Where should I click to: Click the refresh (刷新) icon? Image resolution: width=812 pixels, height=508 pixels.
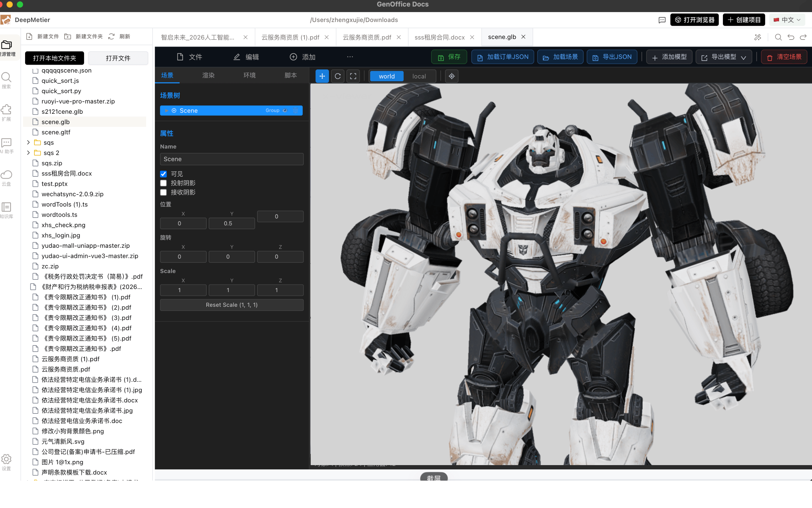coord(111,37)
